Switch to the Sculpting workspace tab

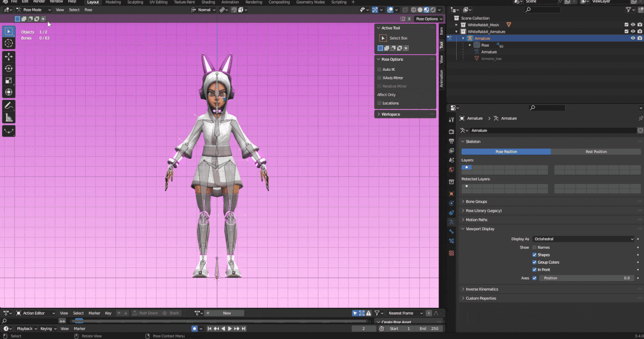[135, 2]
